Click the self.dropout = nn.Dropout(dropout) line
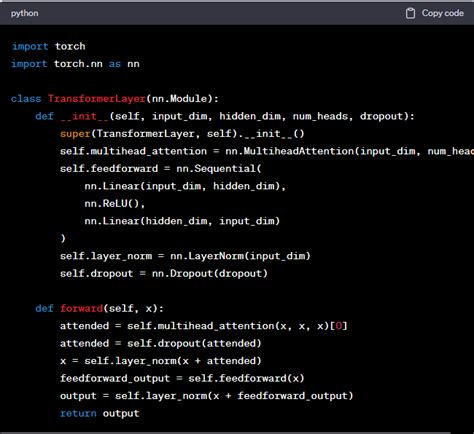 tap(164, 273)
